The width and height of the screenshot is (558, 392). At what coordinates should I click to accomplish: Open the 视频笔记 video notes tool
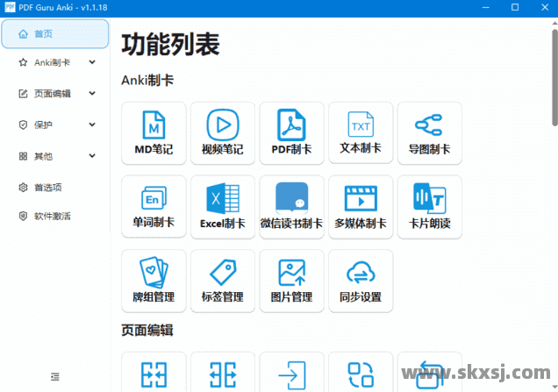[222, 133]
